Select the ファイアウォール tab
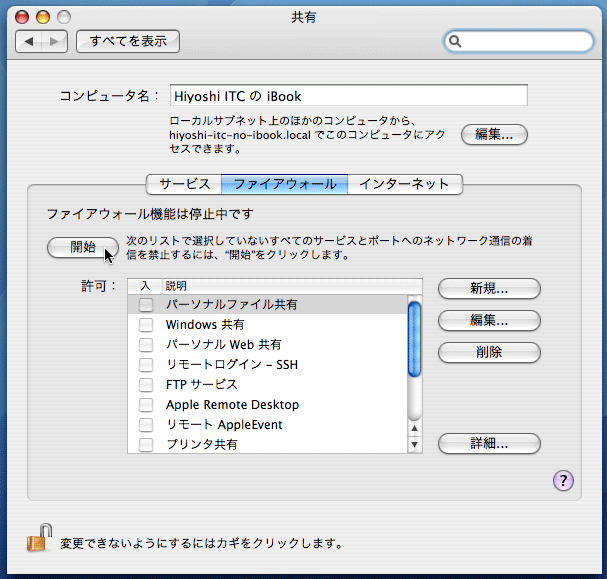Viewport: 607px width, 579px height. point(285,184)
